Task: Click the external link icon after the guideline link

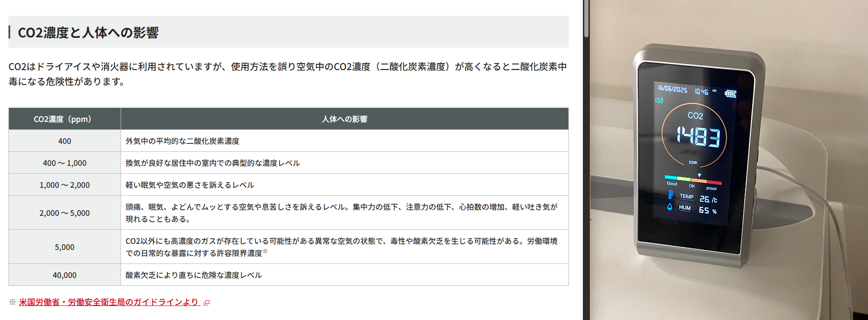Action: click(207, 303)
